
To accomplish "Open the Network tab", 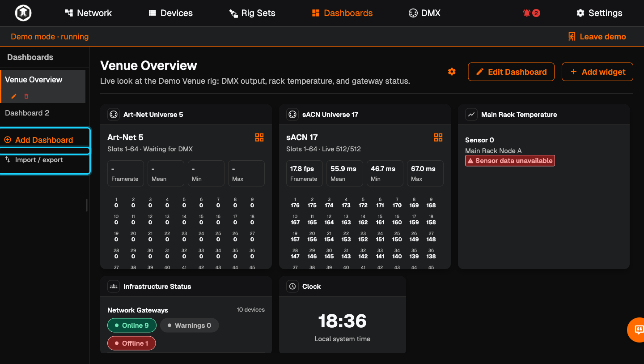I will click(x=88, y=13).
